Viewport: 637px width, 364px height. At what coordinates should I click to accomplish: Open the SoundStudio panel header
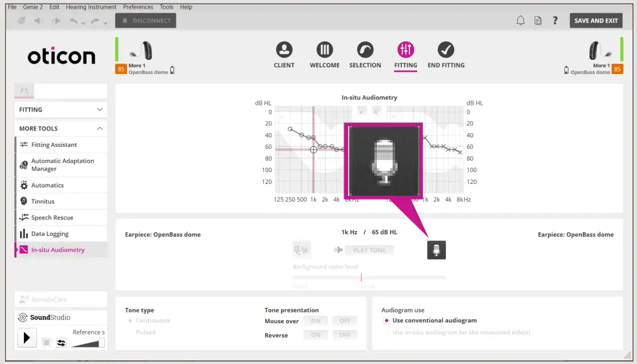[61, 318]
